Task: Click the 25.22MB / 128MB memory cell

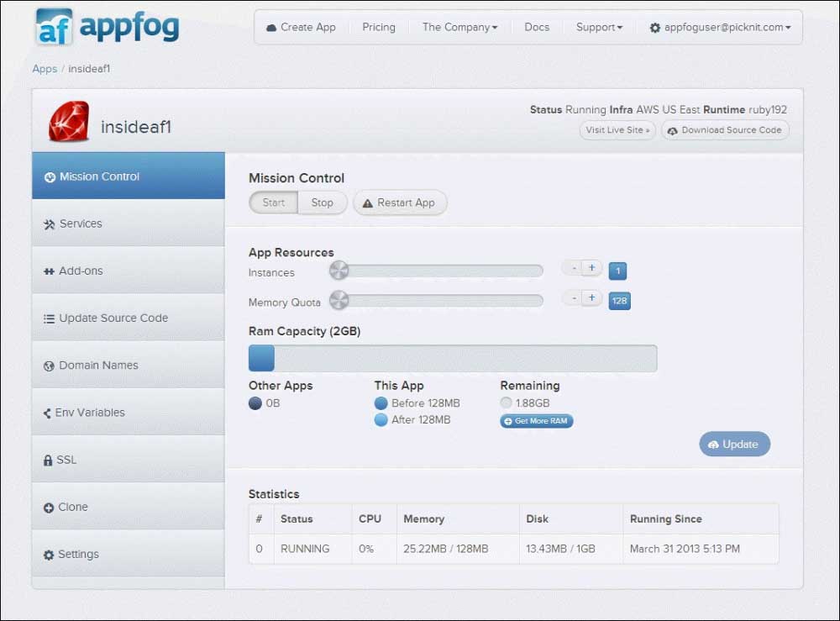Action: [458, 549]
